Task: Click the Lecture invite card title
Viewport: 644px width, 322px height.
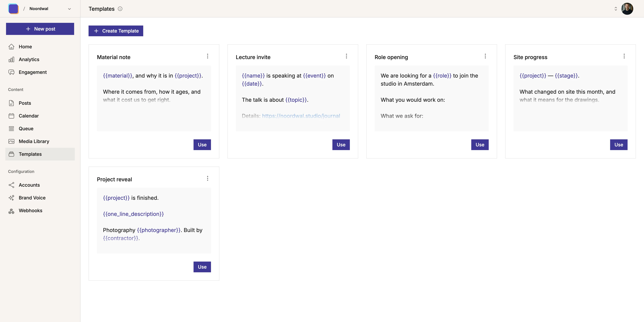Action: 253,57
